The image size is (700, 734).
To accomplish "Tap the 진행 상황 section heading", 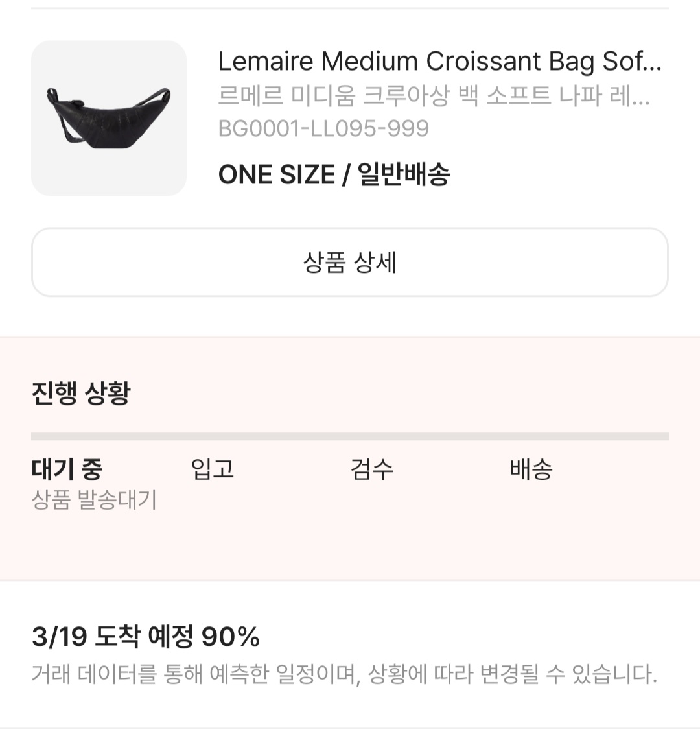I will (x=81, y=393).
